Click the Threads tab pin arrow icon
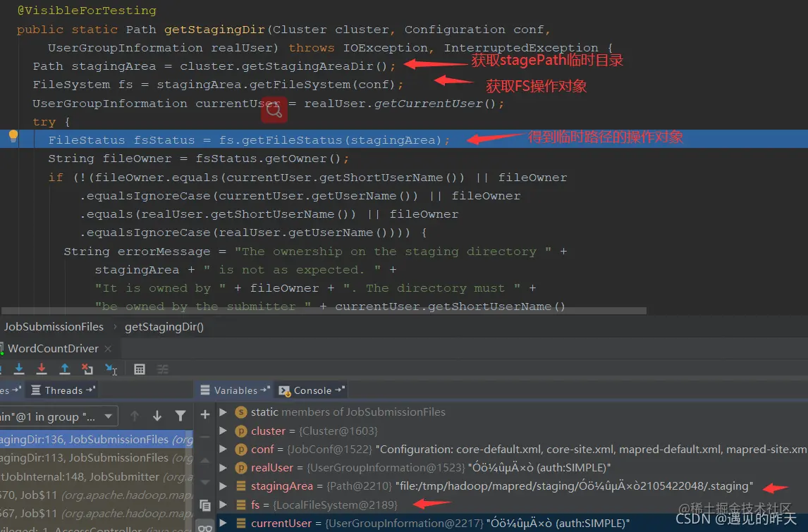808x532 pixels. pyautogui.click(x=90, y=390)
